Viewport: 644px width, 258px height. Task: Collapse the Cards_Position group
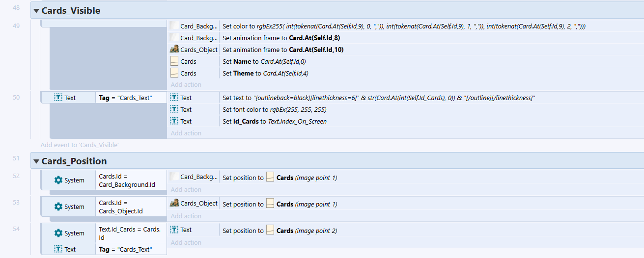point(36,161)
